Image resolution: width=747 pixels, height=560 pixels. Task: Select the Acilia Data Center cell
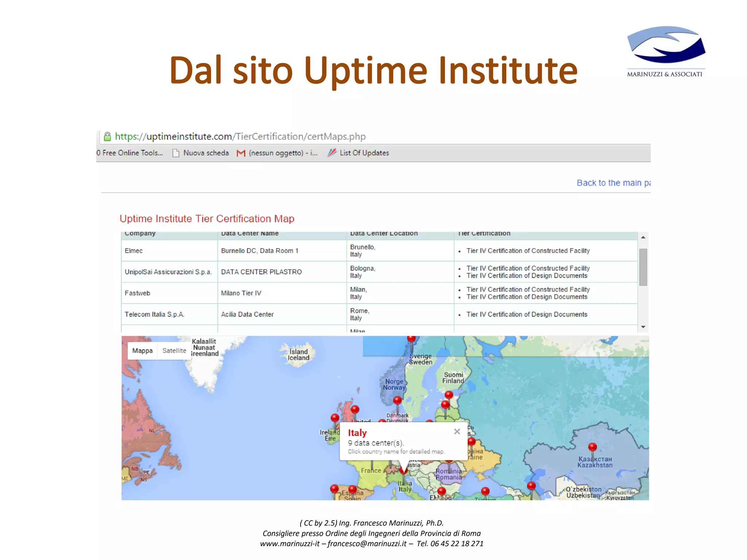tap(282, 314)
